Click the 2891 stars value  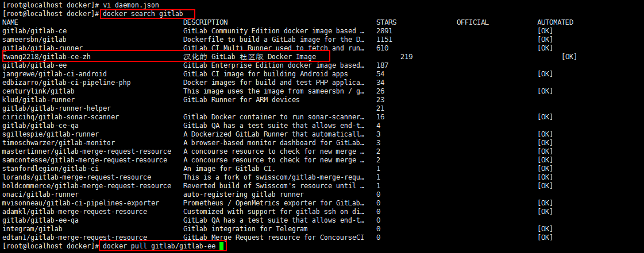coord(384,31)
